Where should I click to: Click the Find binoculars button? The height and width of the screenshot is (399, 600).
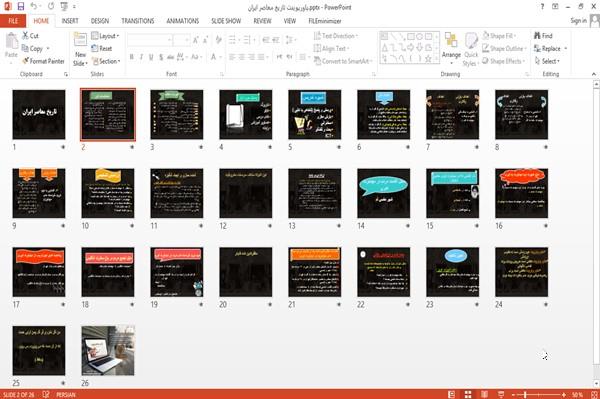(x=543, y=36)
